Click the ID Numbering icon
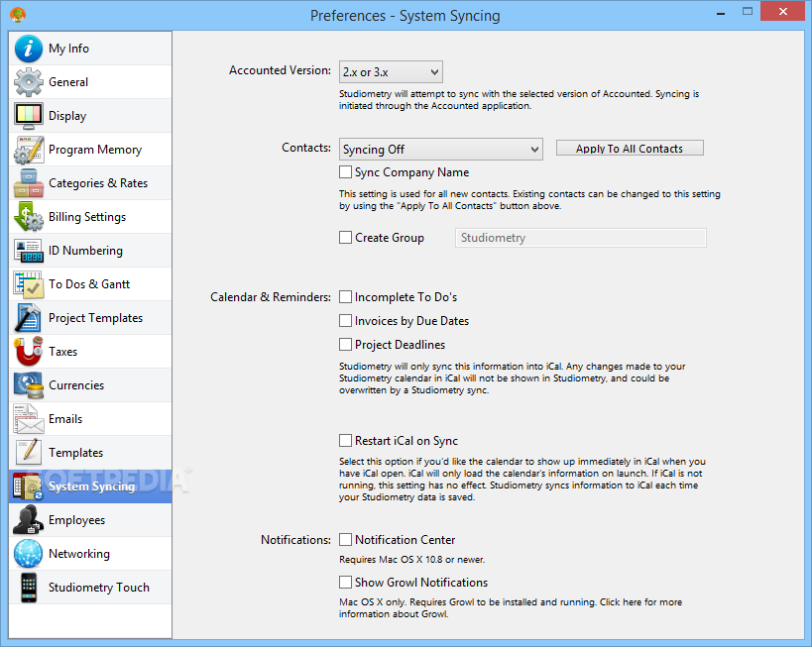Viewport: 812px width, 647px height. click(x=29, y=251)
